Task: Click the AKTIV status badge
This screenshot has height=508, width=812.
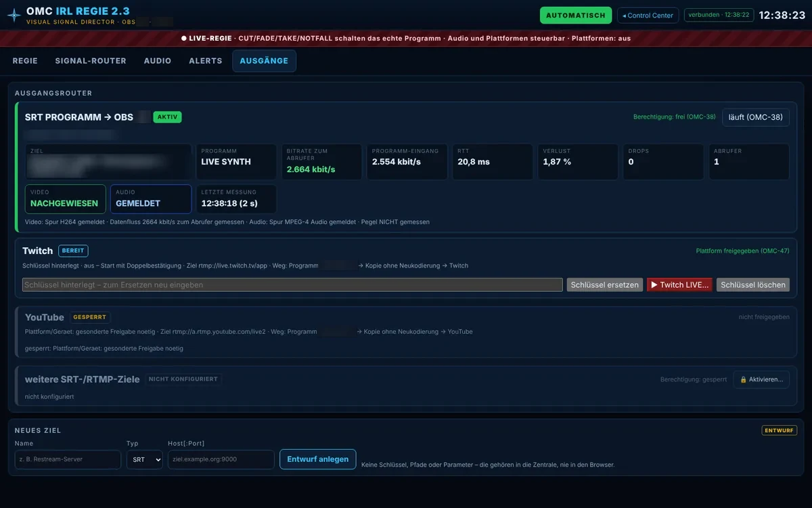Action: coord(167,117)
